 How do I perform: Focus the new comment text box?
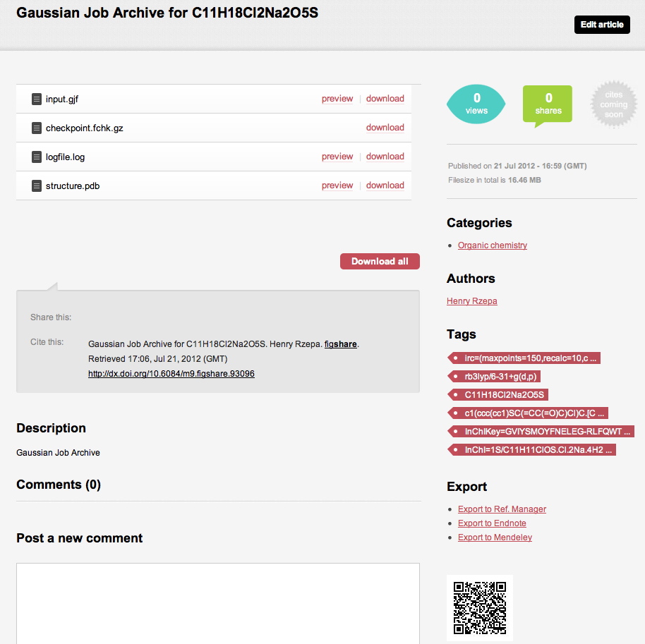[x=217, y=602]
